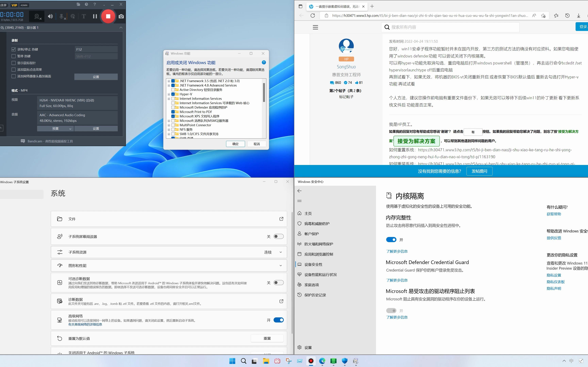Expand the 图形和性能 settings expander

tap(169, 265)
